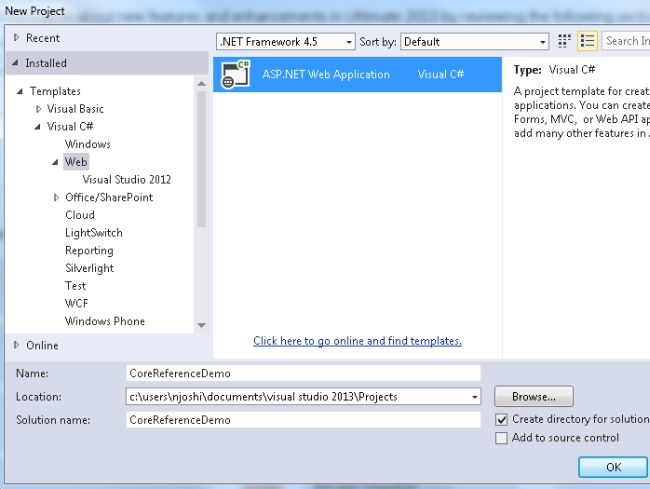Image resolution: width=650 pixels, height=489 pixels.
Task: Open the .NET Framework 4.5 dropdown
Action: click(285, 41)
